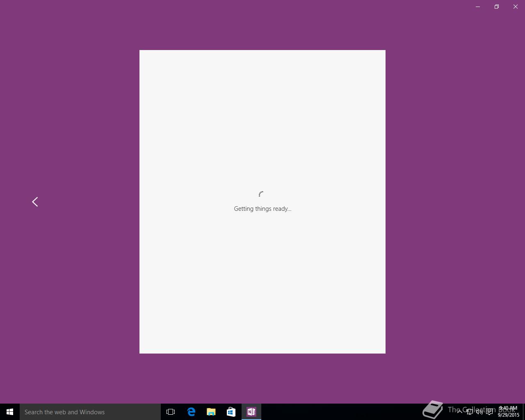This screenshot has width=525, height=420.
Task: Open the Windows Store taskbar icon
Action: (x=231, y=412)
